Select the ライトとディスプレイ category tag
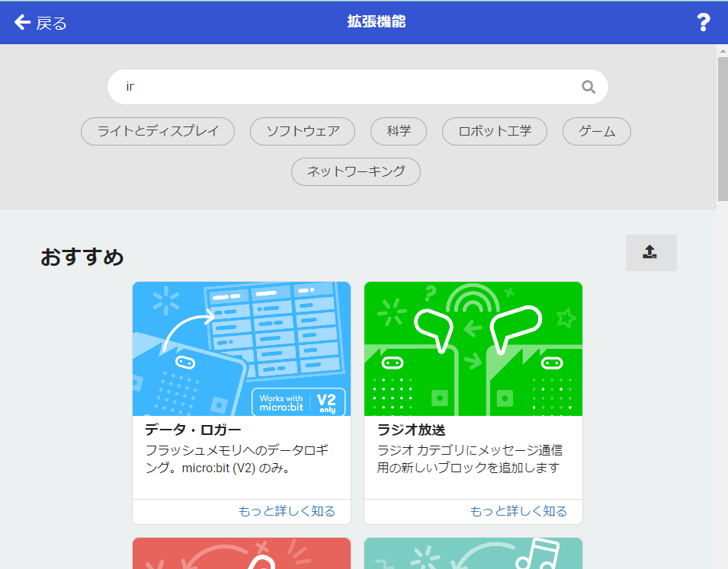Viewport: 728px width, 569px height. point(158,131)
